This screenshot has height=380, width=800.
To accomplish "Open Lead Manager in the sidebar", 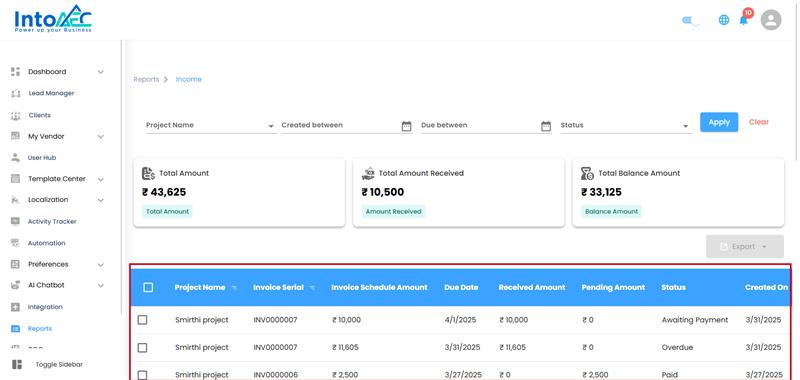I will coord(51,93).
